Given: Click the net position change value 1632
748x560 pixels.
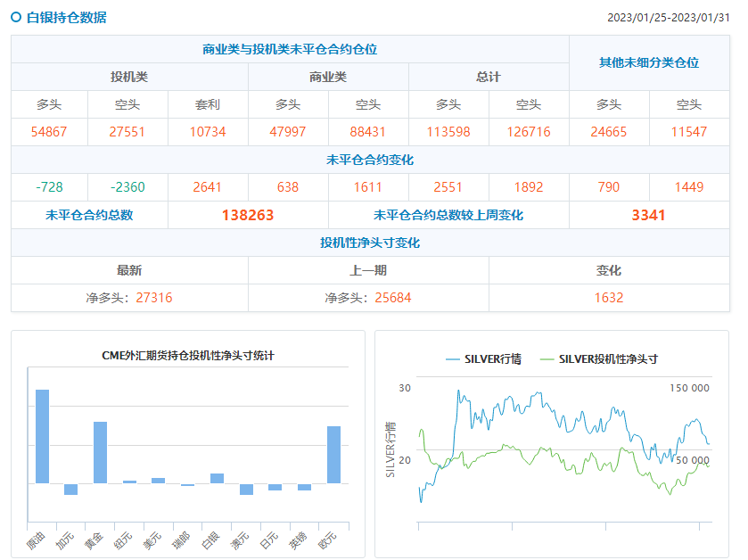Looking at the screenshot, I should tap(609, 298).
